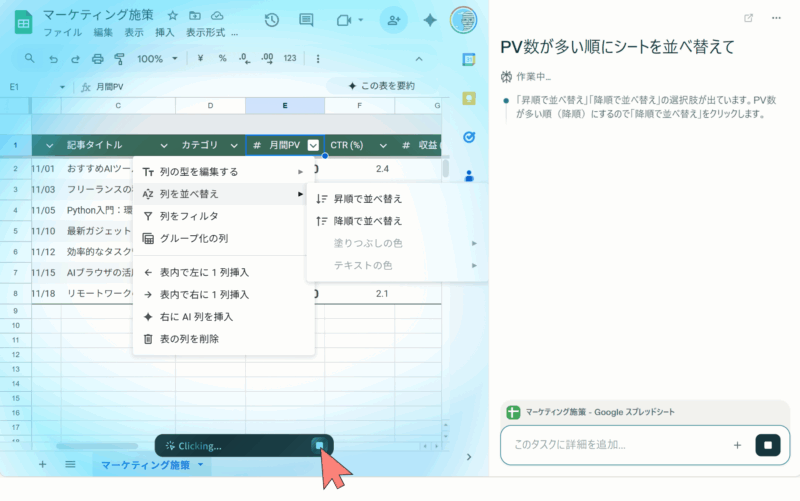This screenshot has height=501, width=800.
Task: Click the このタスクに詳細を追加 input field
Action: [617, 445]
